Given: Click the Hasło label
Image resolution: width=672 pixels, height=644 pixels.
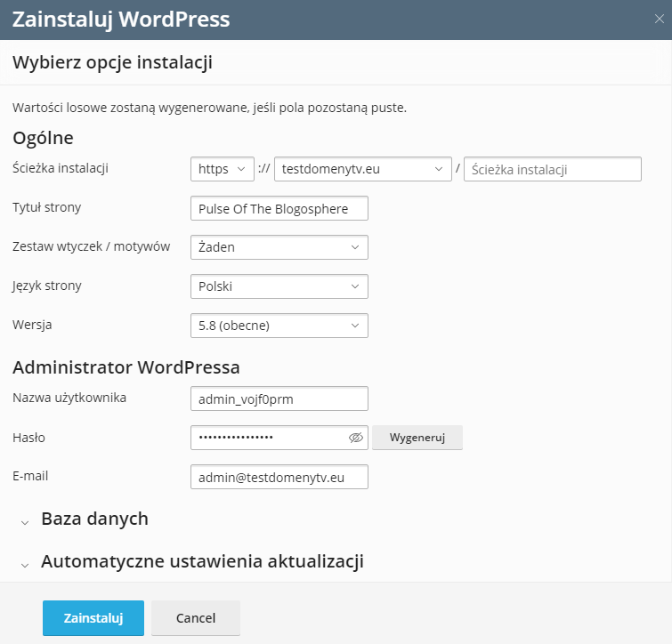Looking at the screenshot, I should (28, 437).
